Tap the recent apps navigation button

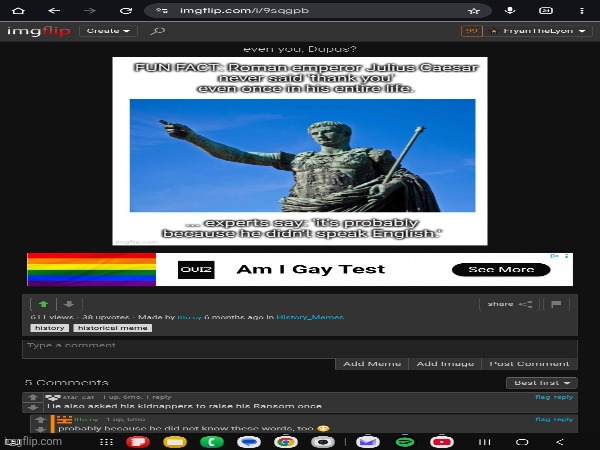pos(484,442)
